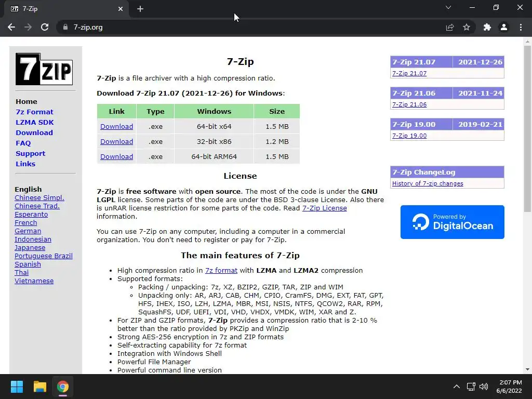Image resolution: width=532 pixels, height=399 pixels.
Task: Switch language to Chinese Simpl.
Action: pos(39,198)
